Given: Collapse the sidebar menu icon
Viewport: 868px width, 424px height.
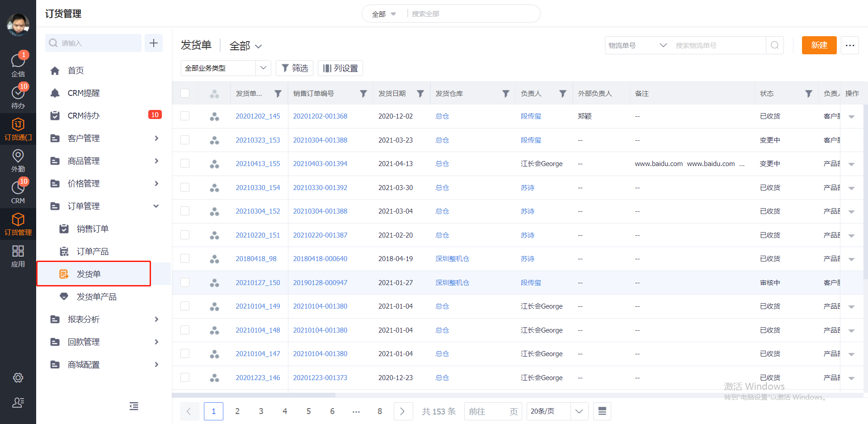Looking at the screenshot, I should (134, 406).
